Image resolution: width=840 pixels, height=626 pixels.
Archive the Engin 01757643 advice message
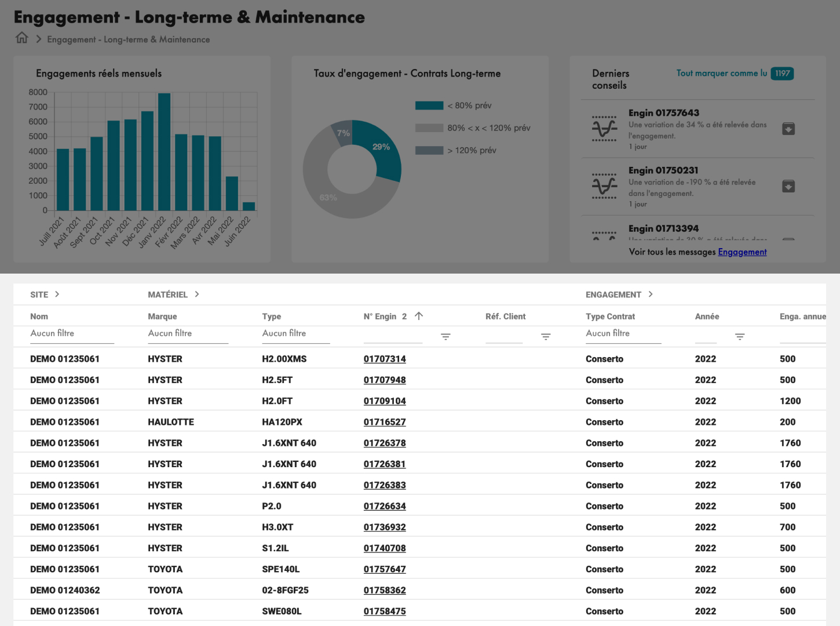click(788, 129)
